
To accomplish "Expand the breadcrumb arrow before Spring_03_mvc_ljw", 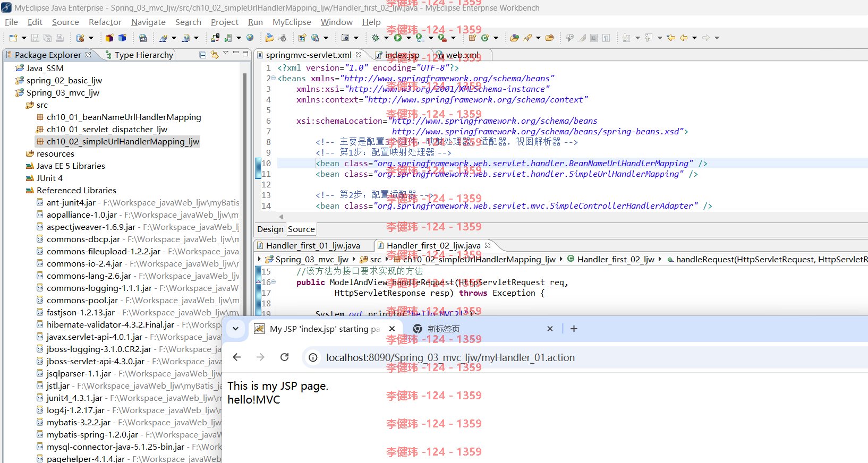I will [259, 259].
